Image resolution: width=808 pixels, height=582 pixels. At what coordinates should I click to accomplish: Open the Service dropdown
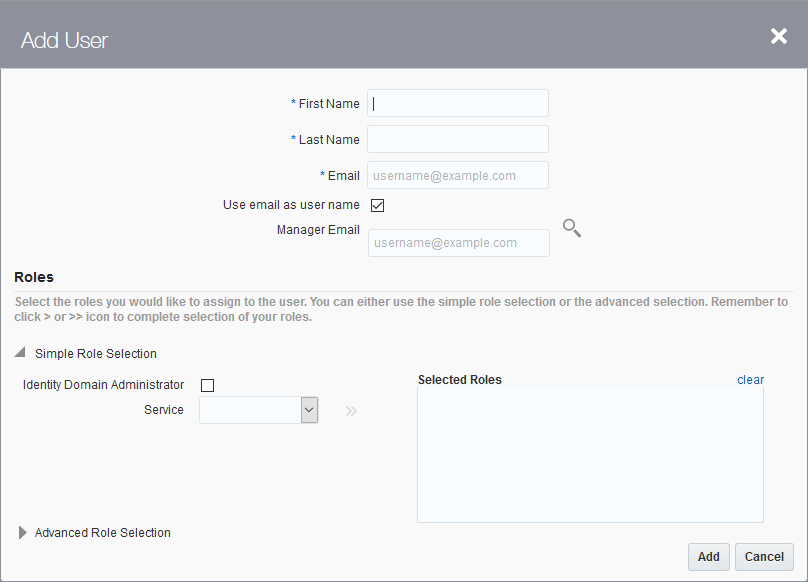click(309, 410)
